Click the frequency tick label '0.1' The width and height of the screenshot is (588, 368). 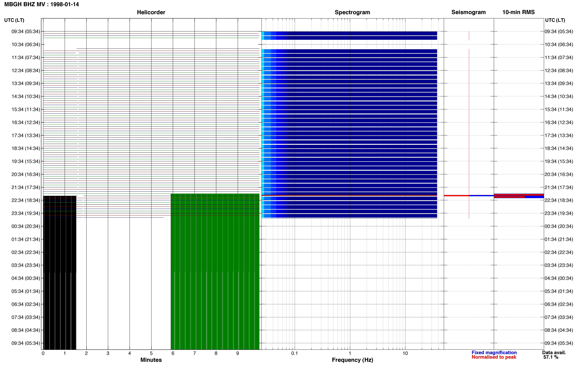295,353
